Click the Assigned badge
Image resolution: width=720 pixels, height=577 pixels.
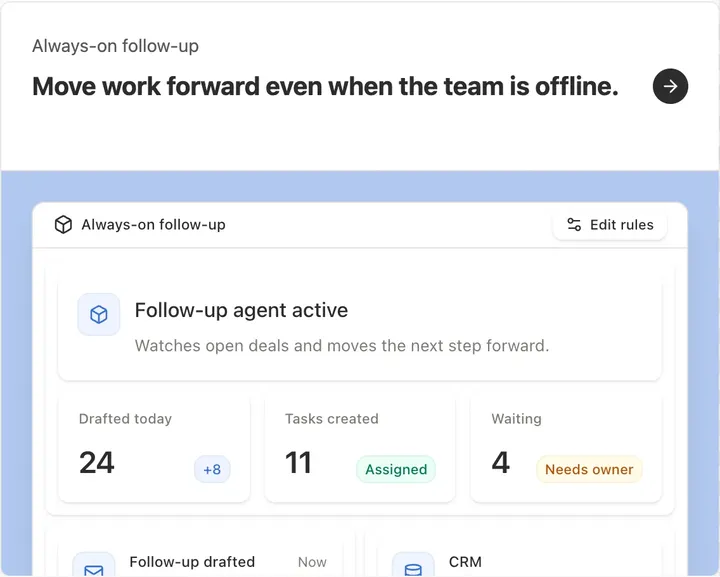tap(396, 469)
